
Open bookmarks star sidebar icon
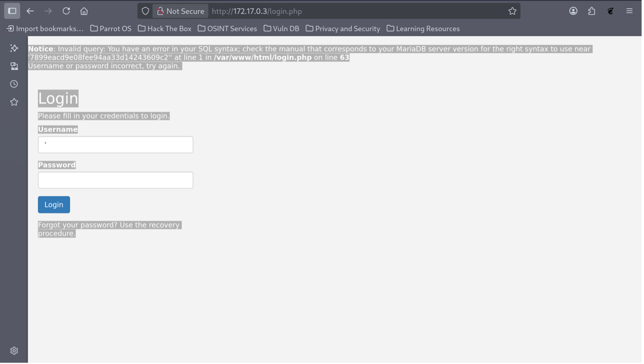[14, 102]
